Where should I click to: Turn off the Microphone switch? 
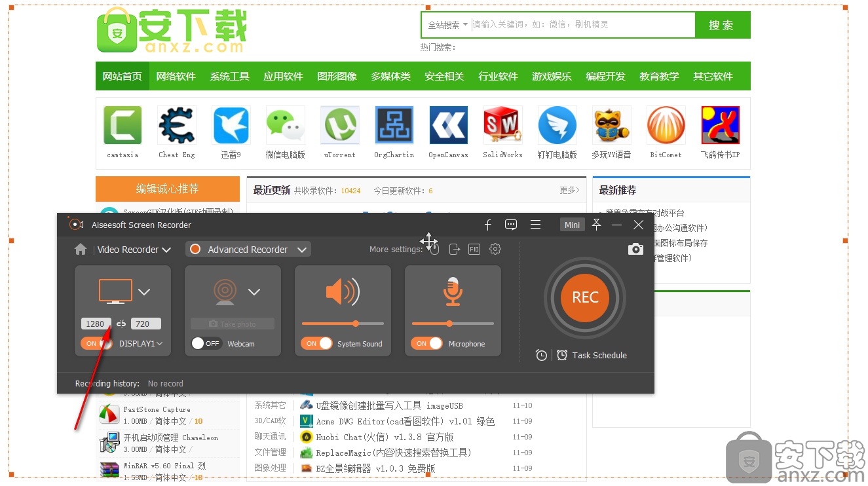426,343
